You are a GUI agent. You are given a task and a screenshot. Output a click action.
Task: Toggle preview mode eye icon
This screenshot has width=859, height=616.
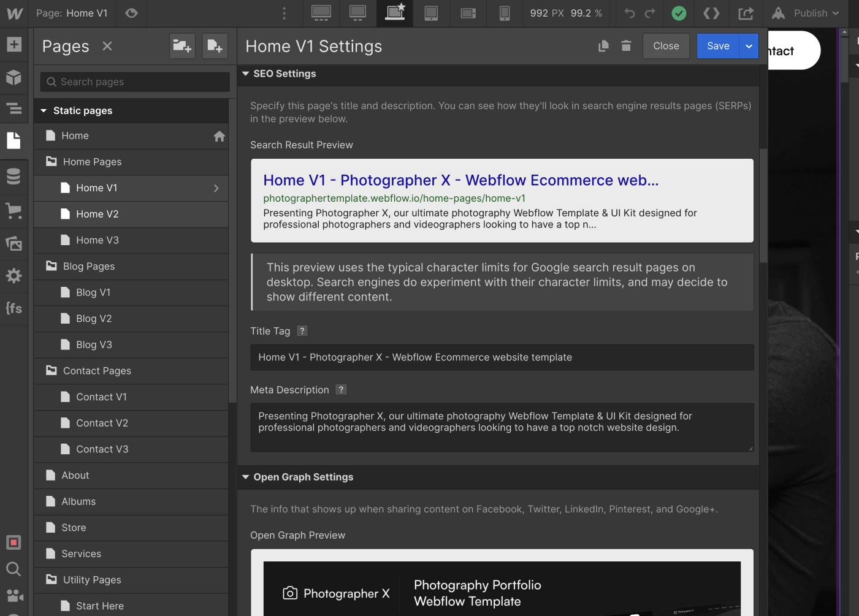pyautogui.click(x=131, y=13)
